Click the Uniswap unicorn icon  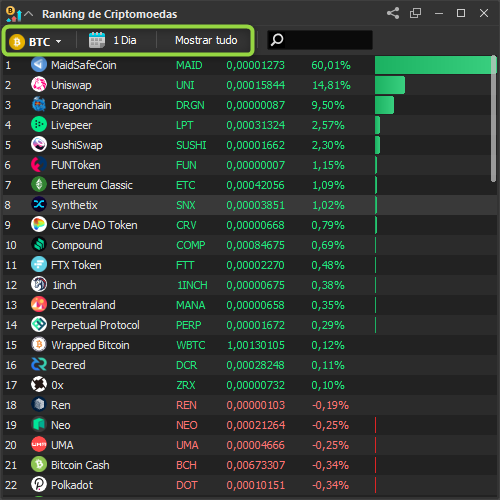39,85
